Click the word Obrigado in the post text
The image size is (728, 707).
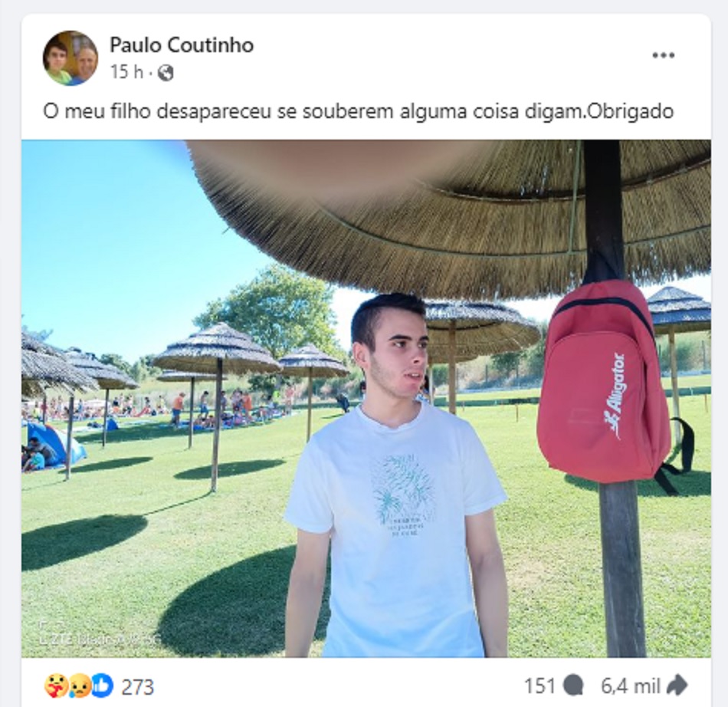coord(630,111)
